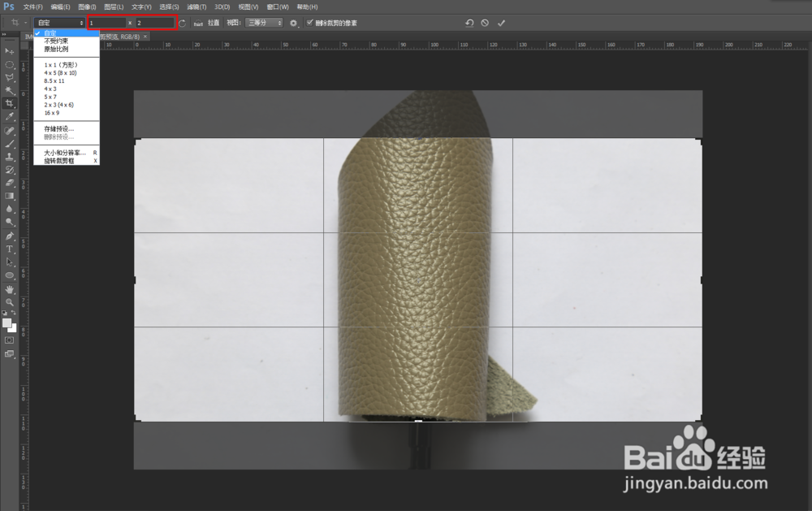The image size is (812, 511).
Task: Select the Ellipse shape tool
Action: (9, 275)
